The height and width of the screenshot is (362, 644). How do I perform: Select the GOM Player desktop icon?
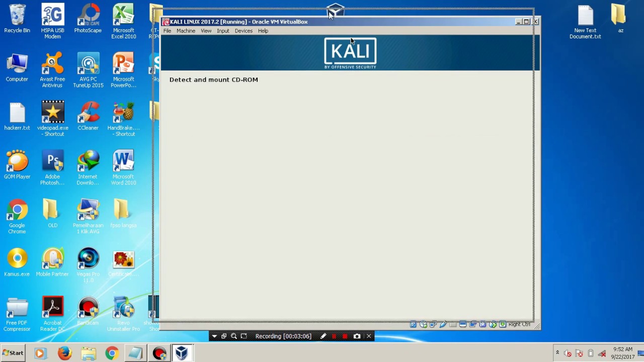point(17,165)
